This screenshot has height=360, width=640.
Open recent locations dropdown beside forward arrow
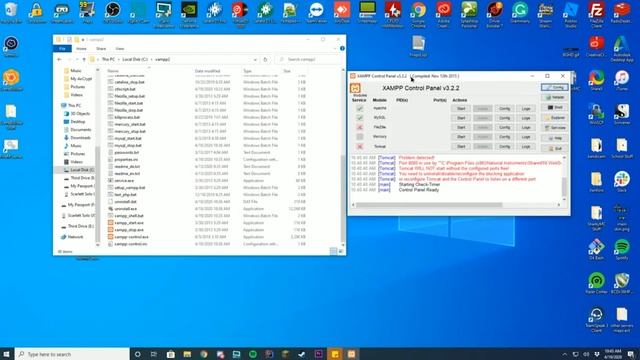(77, 60)
